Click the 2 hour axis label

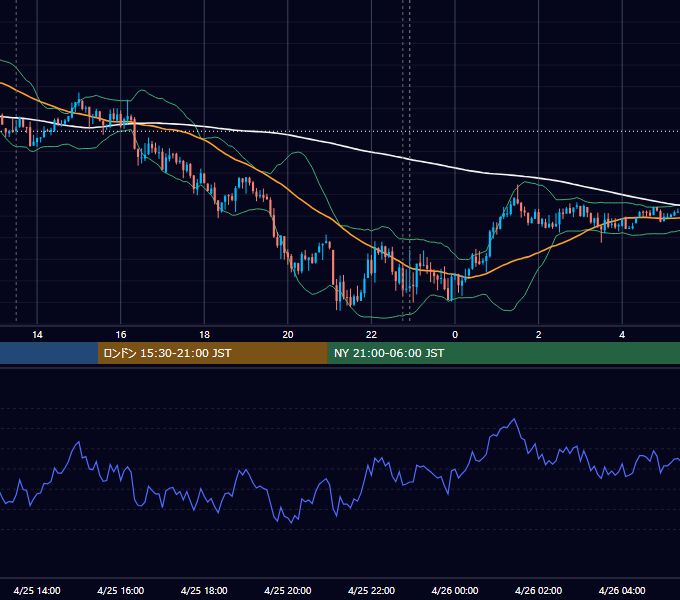click(538, 335)
